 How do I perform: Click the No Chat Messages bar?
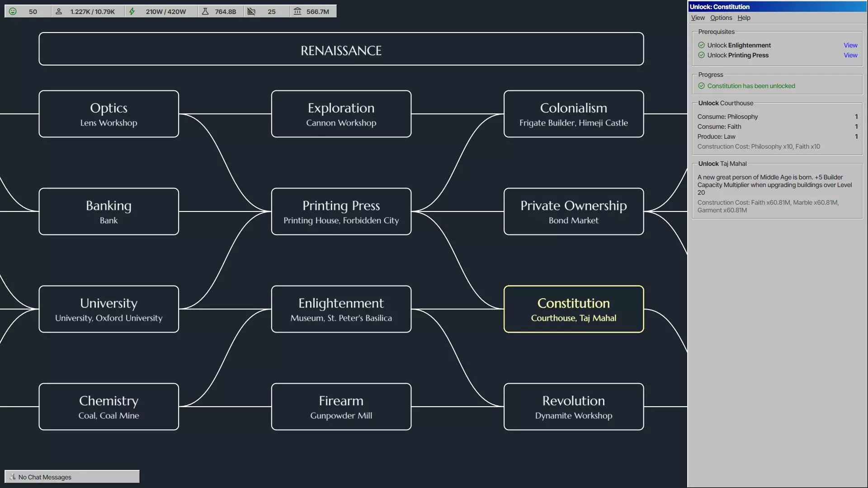[72, 477]
